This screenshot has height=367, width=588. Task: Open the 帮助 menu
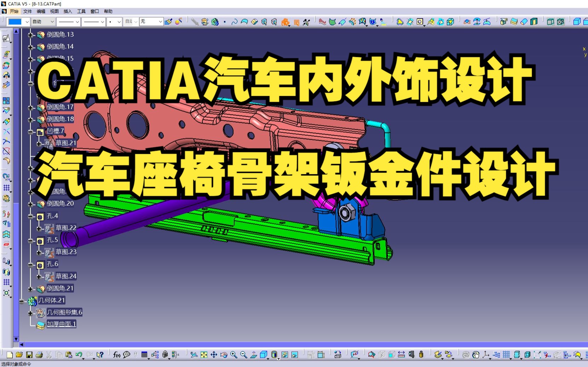pyautogui.click(x=108, y=11)
